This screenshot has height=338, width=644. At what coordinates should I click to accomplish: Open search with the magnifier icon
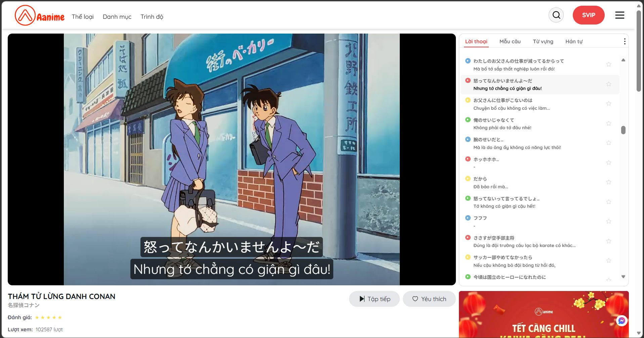[x=556, y=15]
